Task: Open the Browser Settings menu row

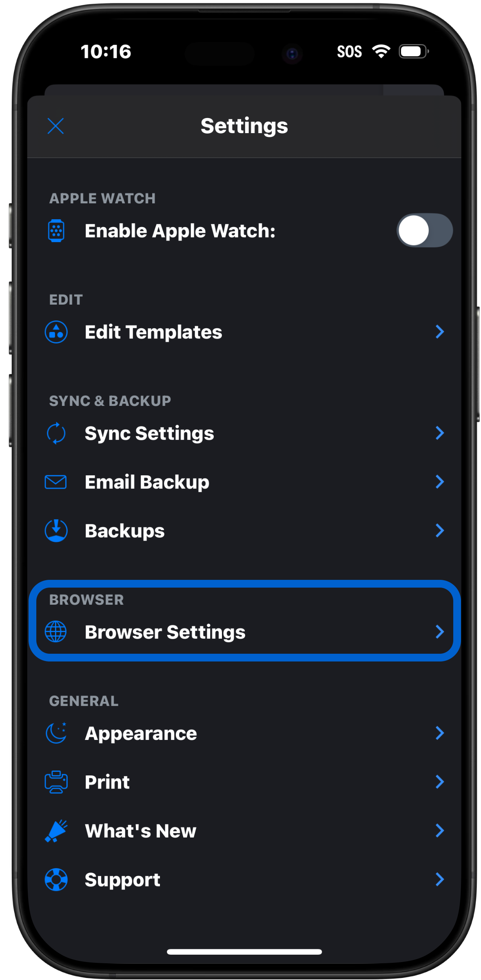Action: (x=244, y=632)
